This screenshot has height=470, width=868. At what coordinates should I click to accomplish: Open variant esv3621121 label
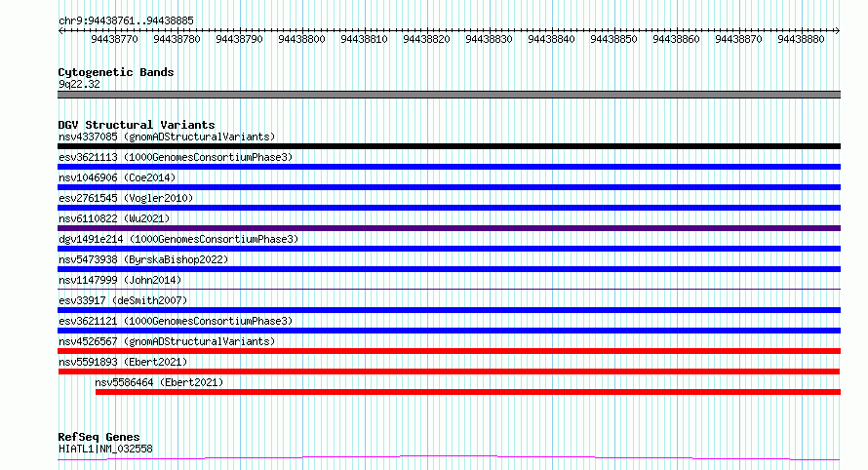click(x=176, y=321)
